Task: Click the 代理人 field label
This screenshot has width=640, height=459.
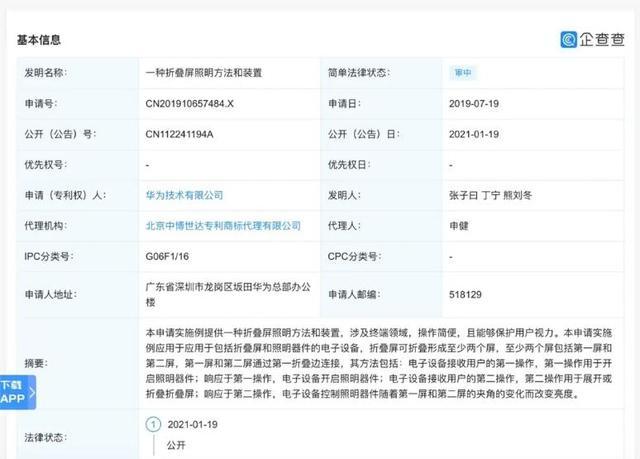Action: pos(344,226)
